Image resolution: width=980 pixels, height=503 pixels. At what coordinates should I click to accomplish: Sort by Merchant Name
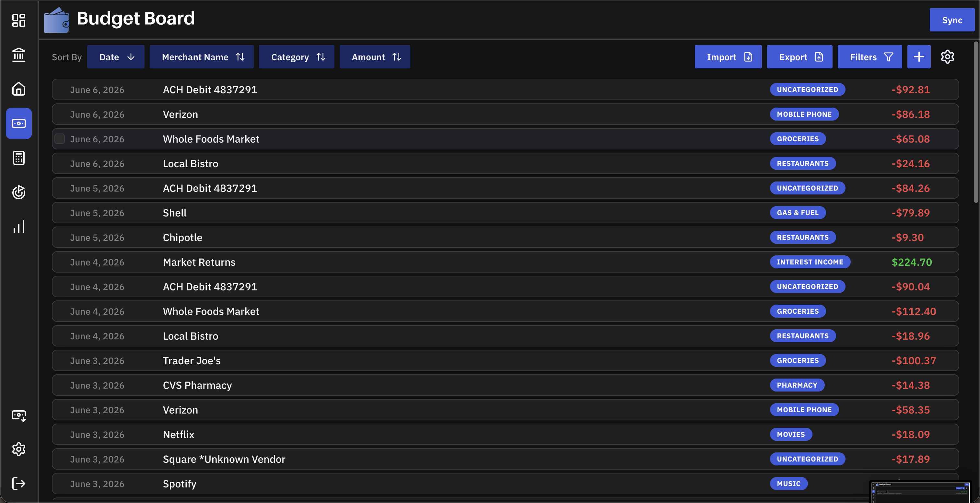pyautogui.click(x=202, y=57)
